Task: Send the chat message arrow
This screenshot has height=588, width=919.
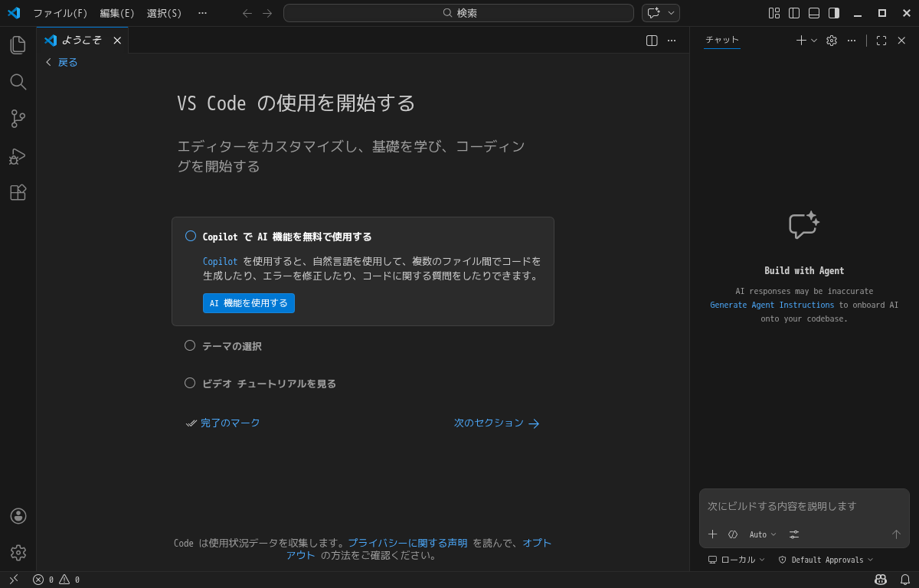Action: click(x=896, y=534)
